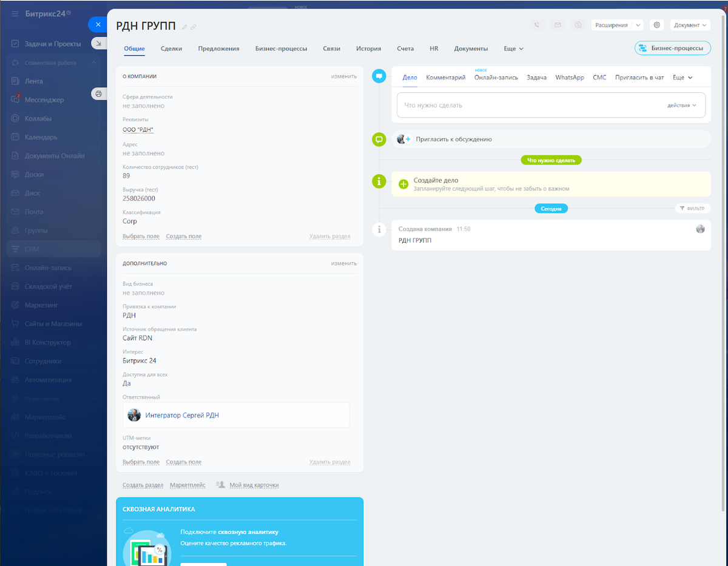Toggle the Битрикс24 hamburger menu
This screenshot has height=566, width=728.
[15, 13]
